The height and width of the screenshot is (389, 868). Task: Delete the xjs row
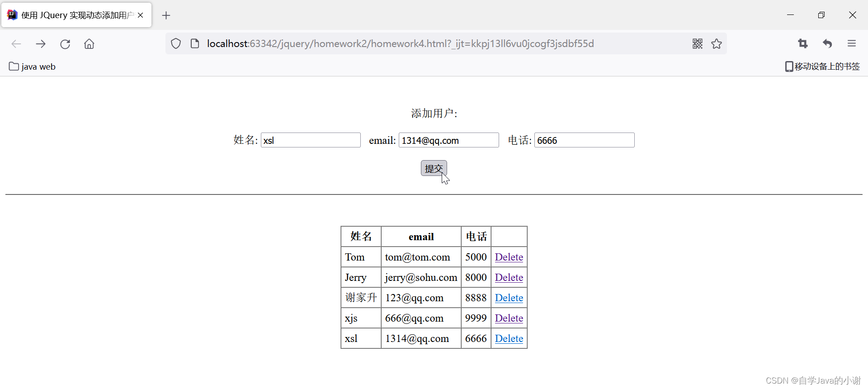click(509, 318)
